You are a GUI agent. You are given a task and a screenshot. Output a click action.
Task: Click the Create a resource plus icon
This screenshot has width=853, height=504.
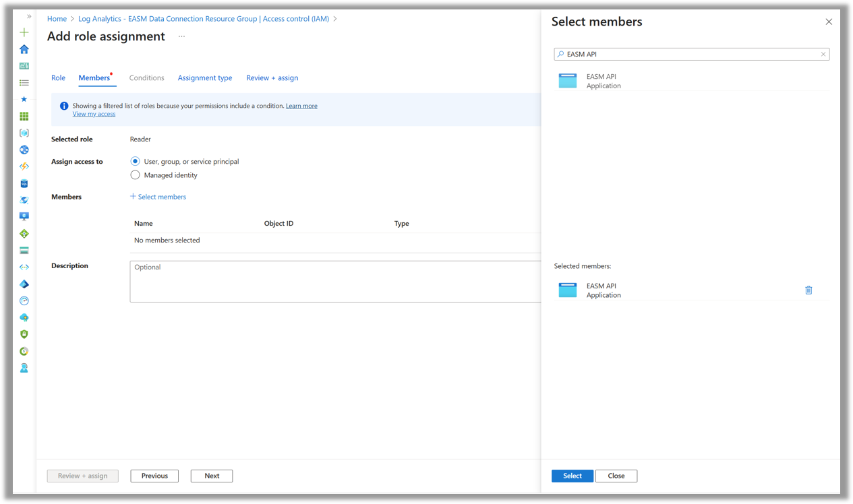point(24,32)
